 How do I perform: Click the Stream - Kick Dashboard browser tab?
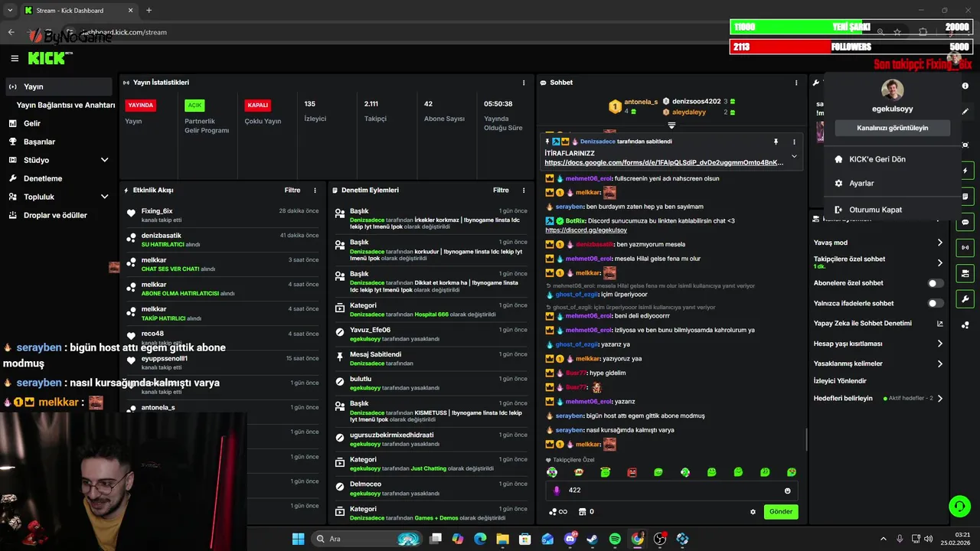point(77,10)
